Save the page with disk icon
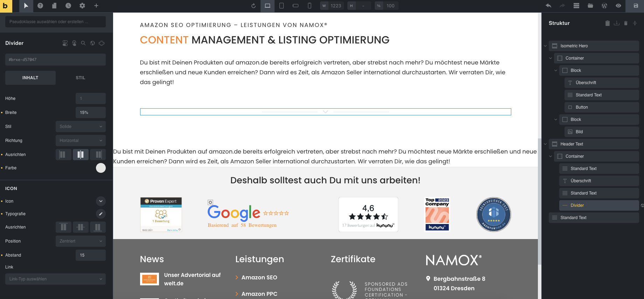This screenshot has height=299, width=644. [x=636, y=6]
